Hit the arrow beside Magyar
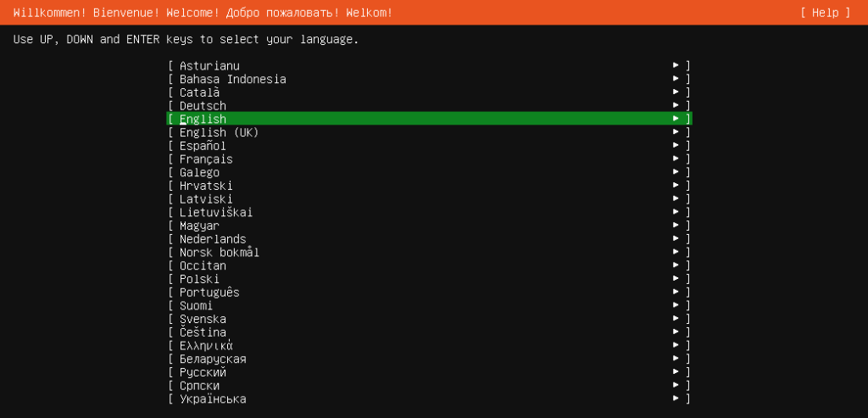Screen dimensions: 868x418 pyautogui.click(x=676, y=226)
